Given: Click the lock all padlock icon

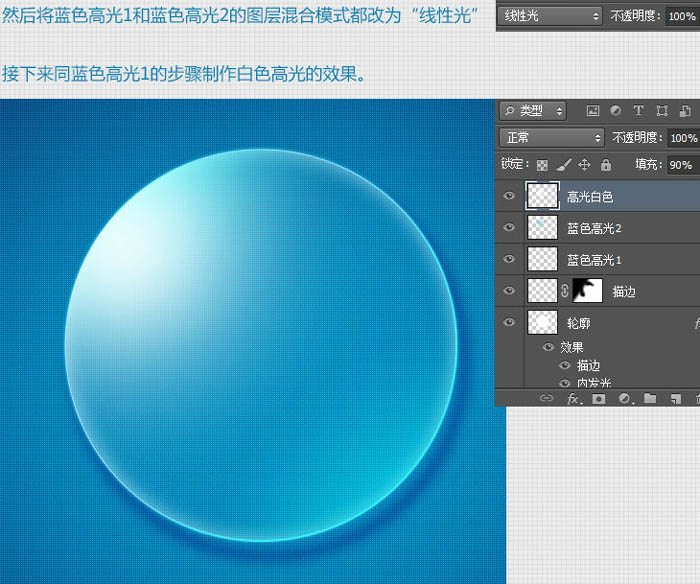Looking at the screenshot, I should 606,165.
